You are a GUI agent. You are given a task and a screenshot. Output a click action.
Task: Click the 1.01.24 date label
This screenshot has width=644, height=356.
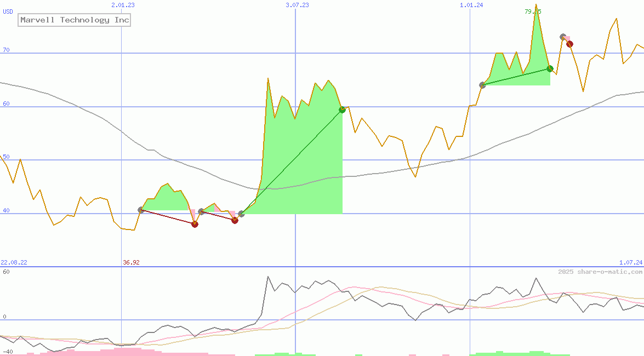[471, 5]
